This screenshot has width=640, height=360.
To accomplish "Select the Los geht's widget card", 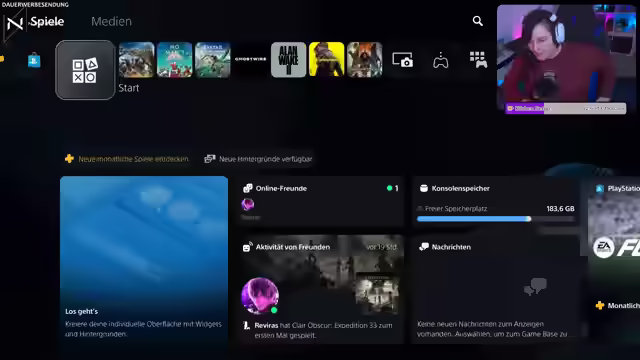I will (144, 260).
